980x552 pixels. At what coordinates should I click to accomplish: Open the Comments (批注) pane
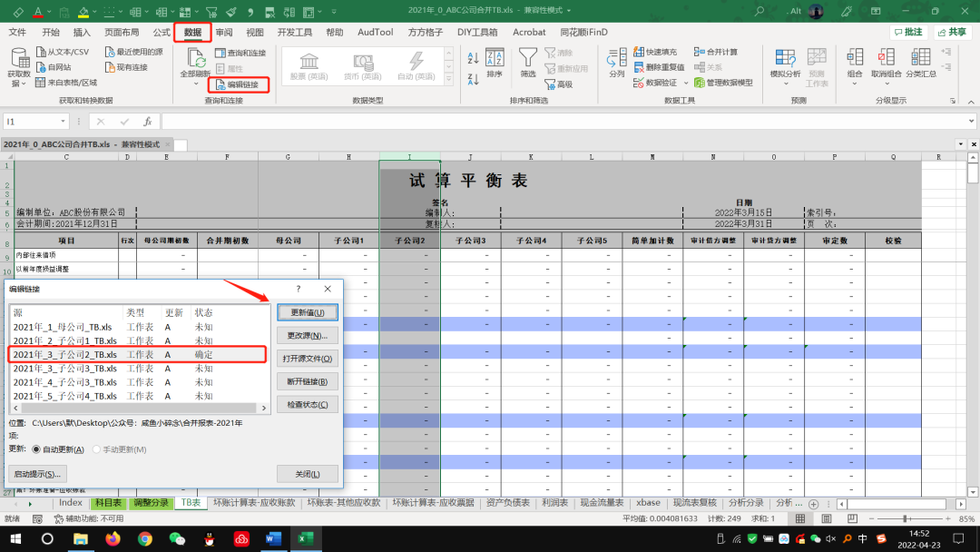908,32
